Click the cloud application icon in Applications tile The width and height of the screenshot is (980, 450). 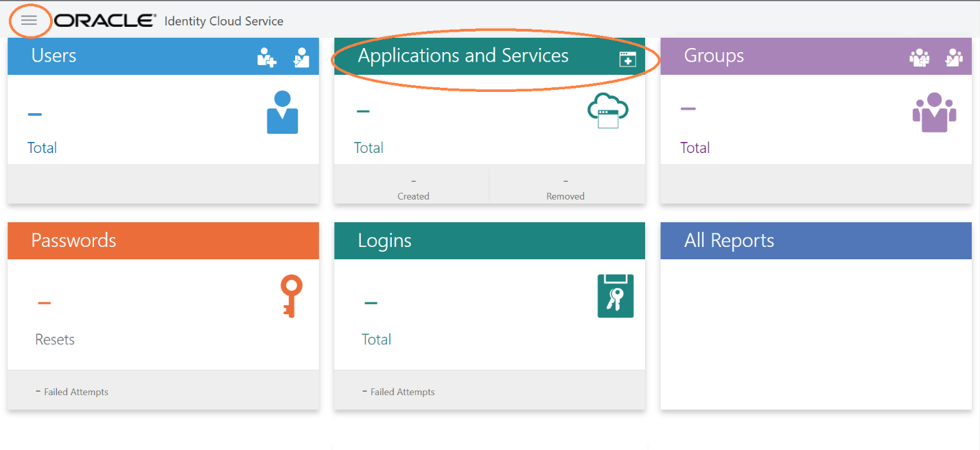pos(608,110)
